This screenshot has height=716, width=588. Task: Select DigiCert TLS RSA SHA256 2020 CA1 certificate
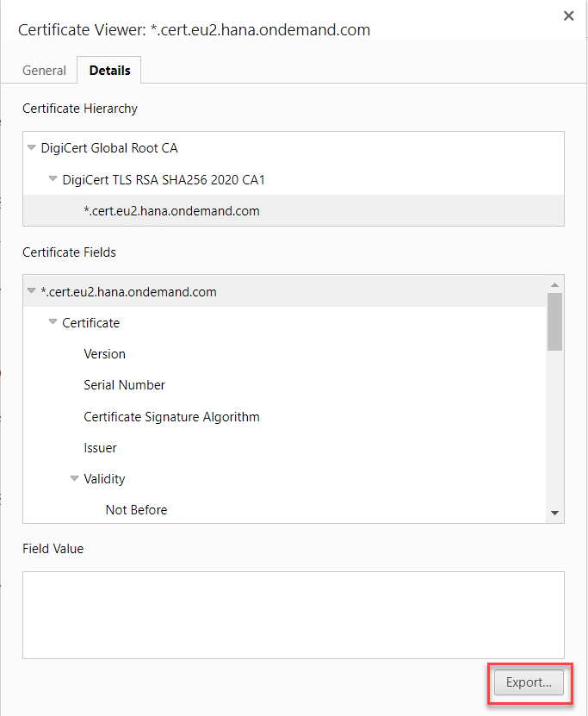164,180
